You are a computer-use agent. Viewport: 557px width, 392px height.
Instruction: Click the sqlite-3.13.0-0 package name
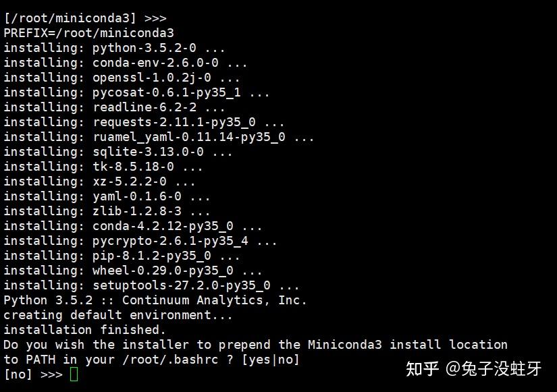[148, 152]
